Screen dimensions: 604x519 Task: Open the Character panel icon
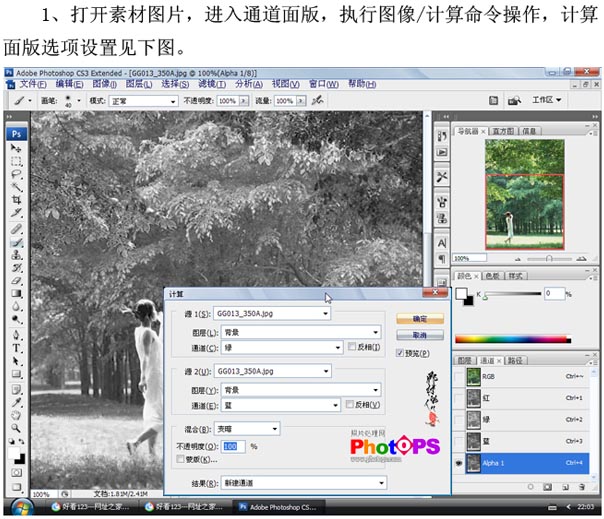click(442, 243)
